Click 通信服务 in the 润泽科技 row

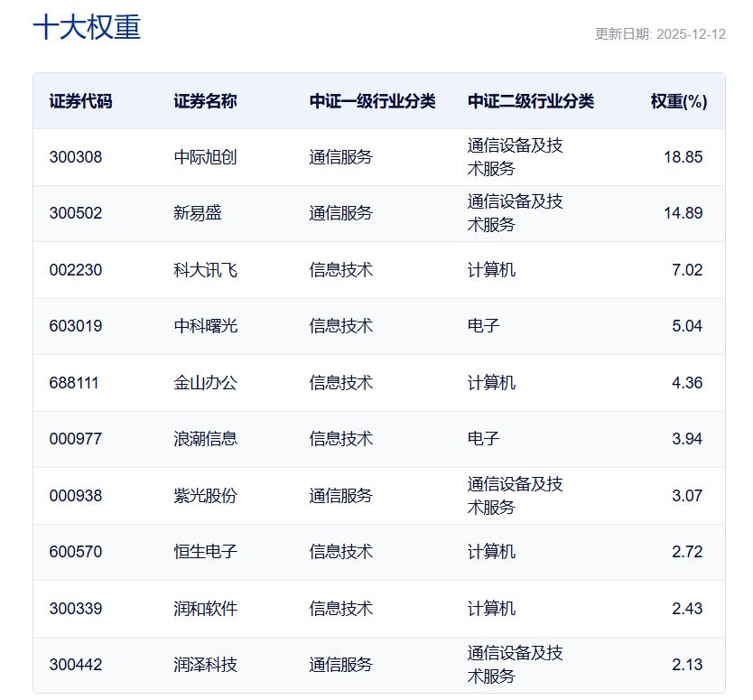[341, 665]
